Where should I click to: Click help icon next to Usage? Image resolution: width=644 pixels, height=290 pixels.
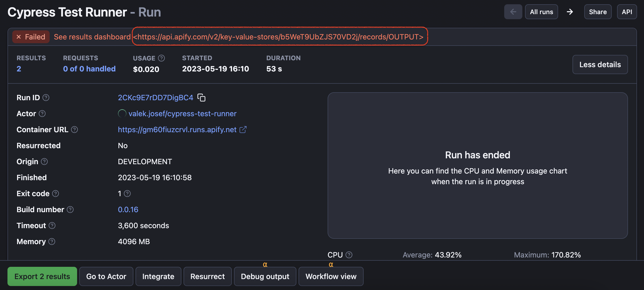click(x=161, y=58)
